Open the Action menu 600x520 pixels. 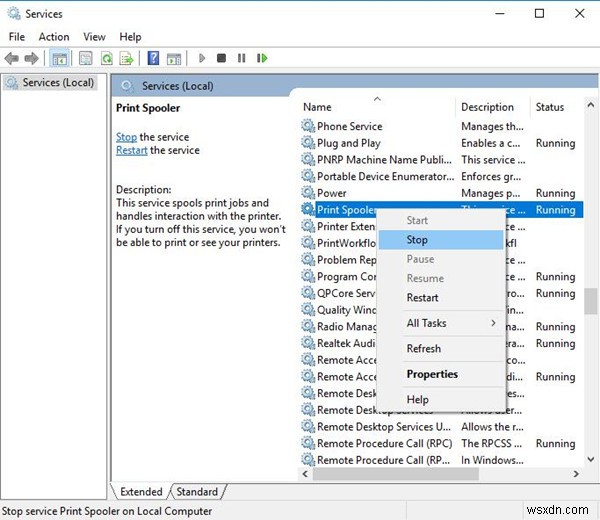tap(54, 37)
